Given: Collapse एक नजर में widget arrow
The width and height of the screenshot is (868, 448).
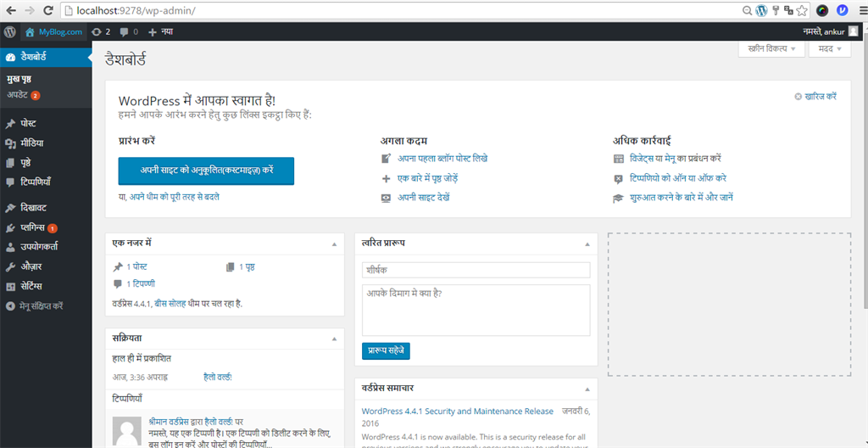Looking at the screenshot, I should (334, 244).
